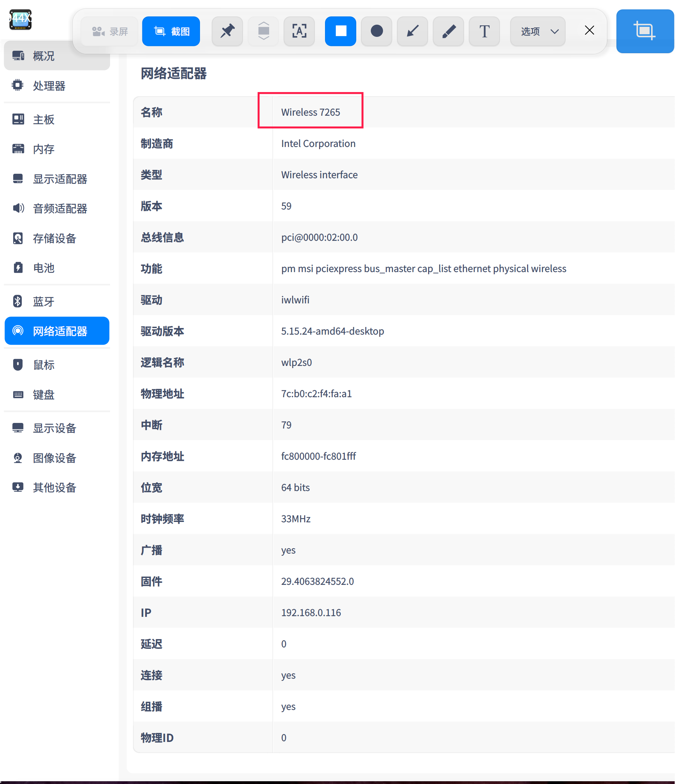Switch to the 显示适配器 display adapters section
Viewport: 675px width, 784px height.
tap(61, 179)
